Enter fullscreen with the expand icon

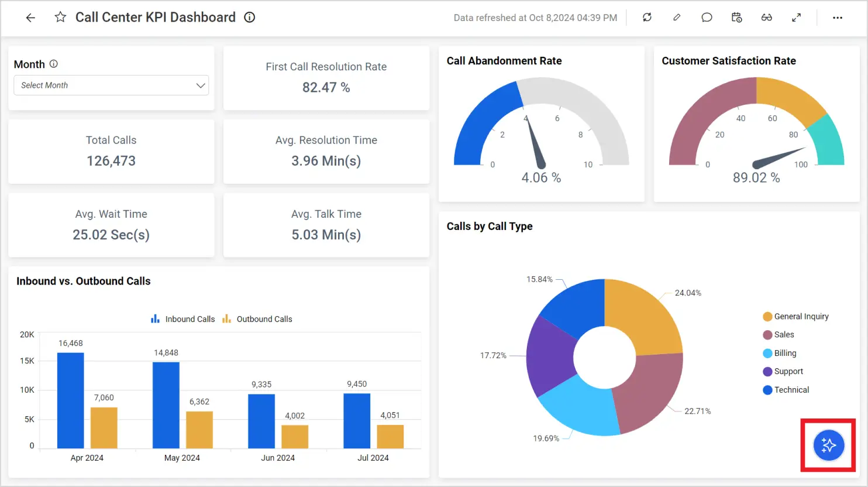coord(796,18)
